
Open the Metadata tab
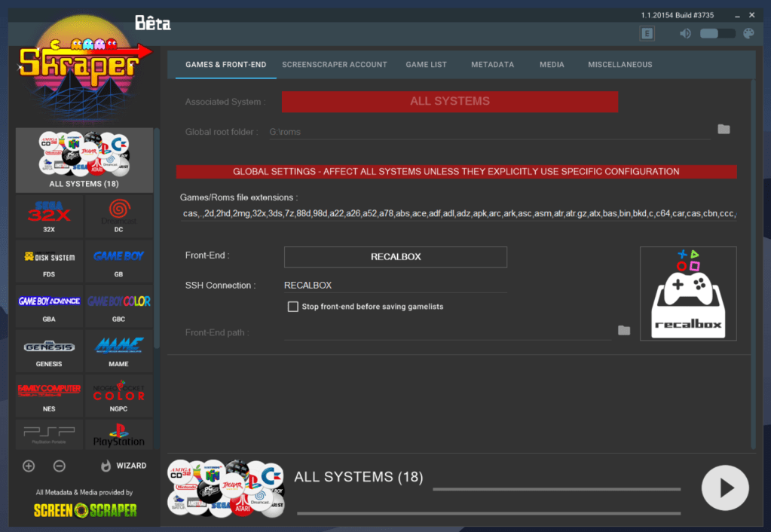coord(492,65)
